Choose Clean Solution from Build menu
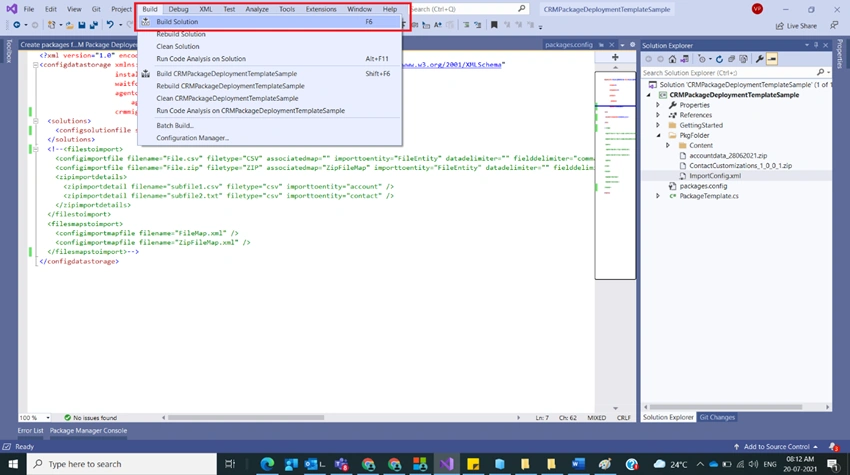This screenshot has width=850, height=475. click(269, 47)
